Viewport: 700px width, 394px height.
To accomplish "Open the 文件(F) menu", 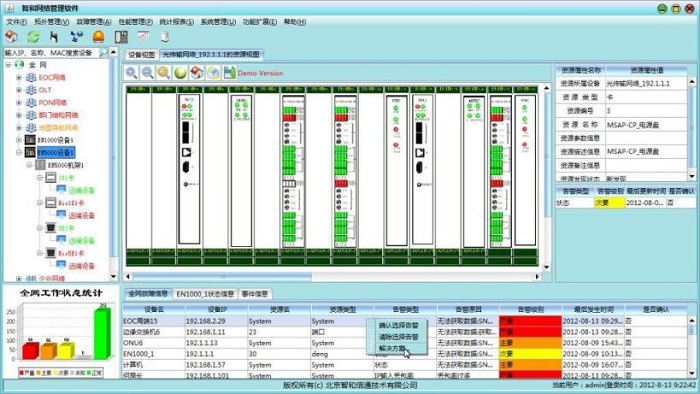I will (17, 21).
